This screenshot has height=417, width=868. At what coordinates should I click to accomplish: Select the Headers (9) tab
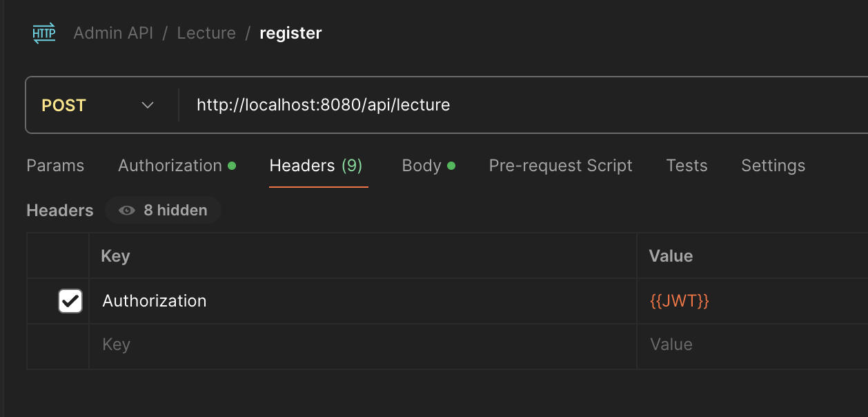[316, 166]
